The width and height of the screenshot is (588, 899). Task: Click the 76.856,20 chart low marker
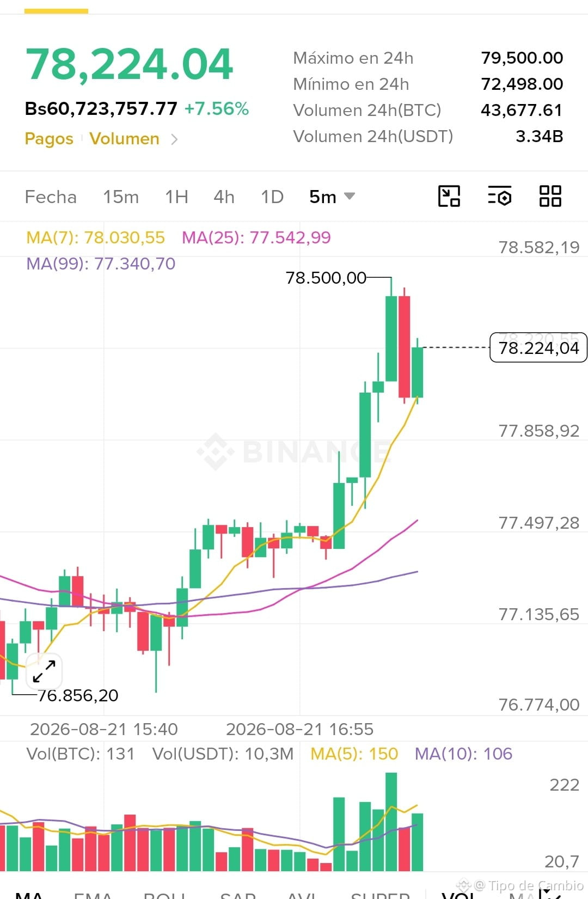tap(78, 695)
